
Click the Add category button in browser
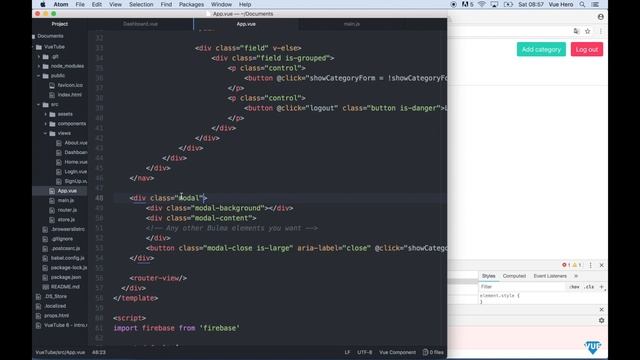click(x=541, y=49)
